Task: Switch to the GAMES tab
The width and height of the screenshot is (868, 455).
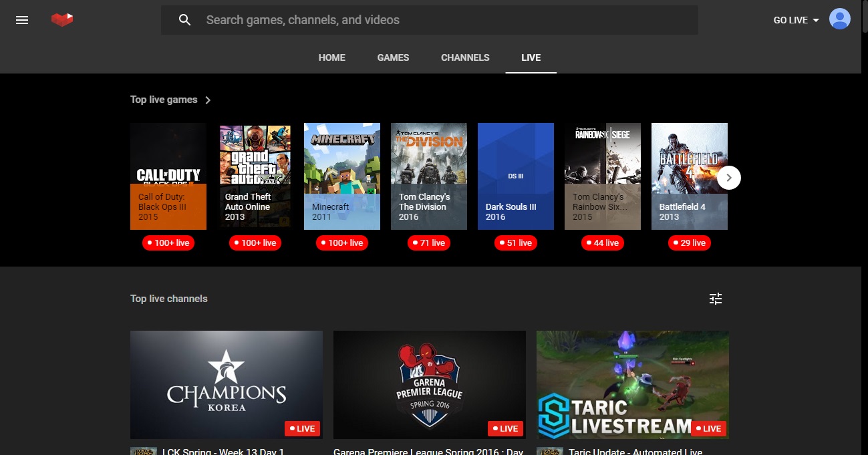Action: click(393, 57)
